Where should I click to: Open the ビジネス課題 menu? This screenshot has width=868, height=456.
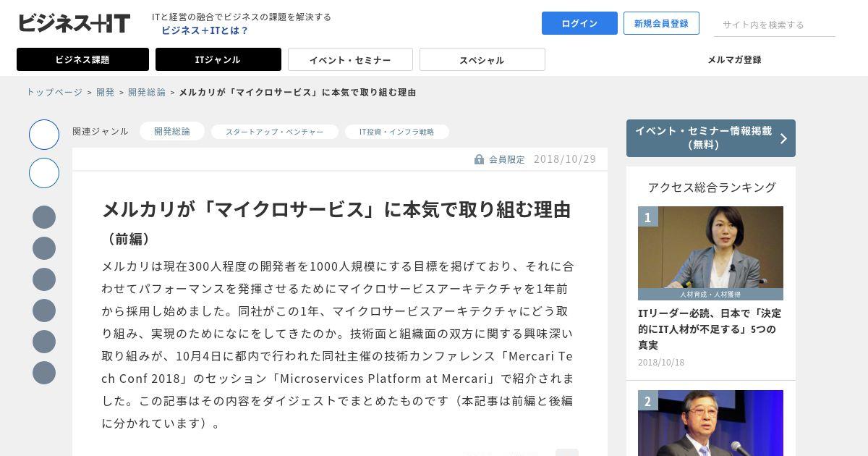tap(82, 59)
